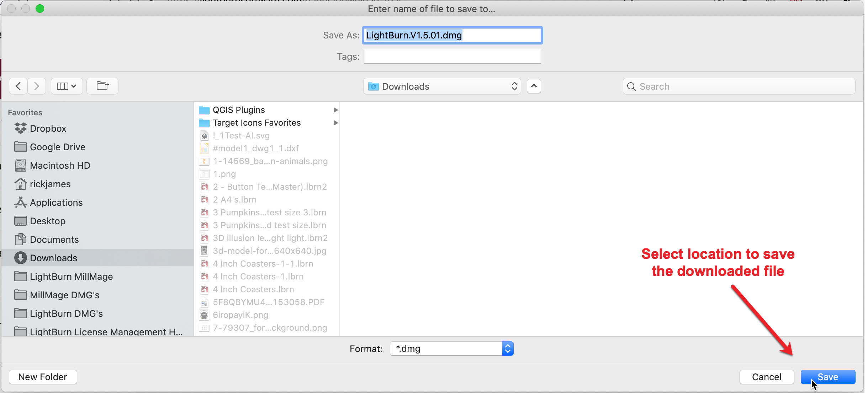Click the thumbnail icon of 6iropayiK.png
The width and height of the screenshot is (868, 393).
point(204,315)
